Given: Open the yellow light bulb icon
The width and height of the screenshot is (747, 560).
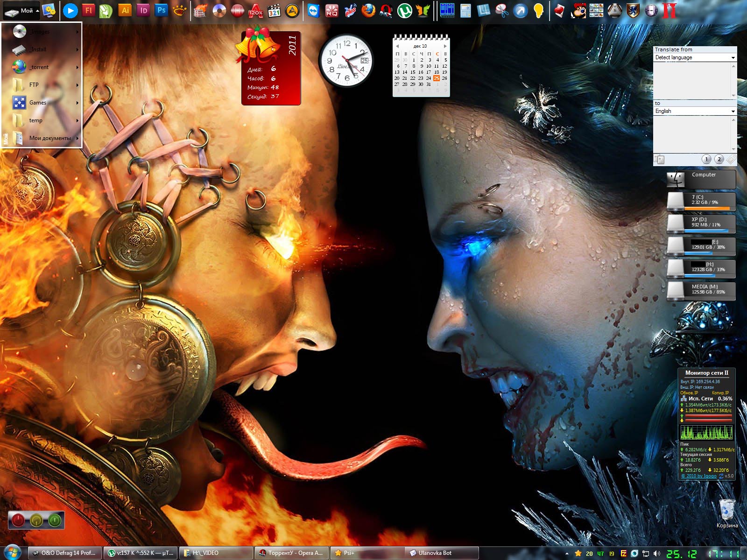Looking at the screenshot, I should point(538,10).
